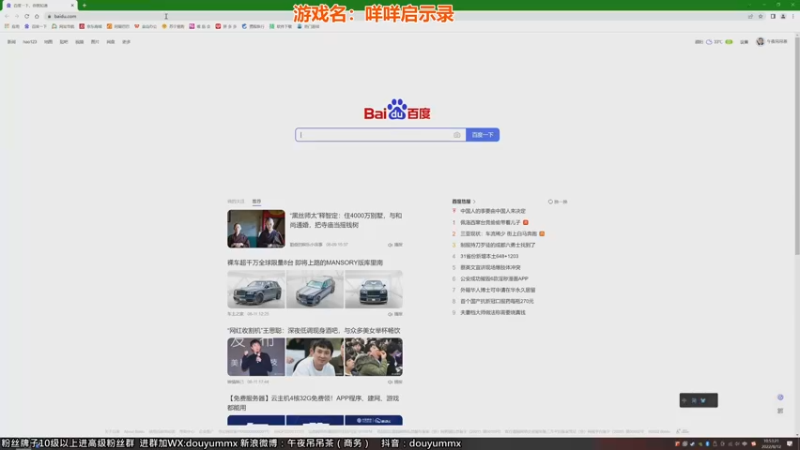Expand the 百度热搜 header chevron

(474, 202)
